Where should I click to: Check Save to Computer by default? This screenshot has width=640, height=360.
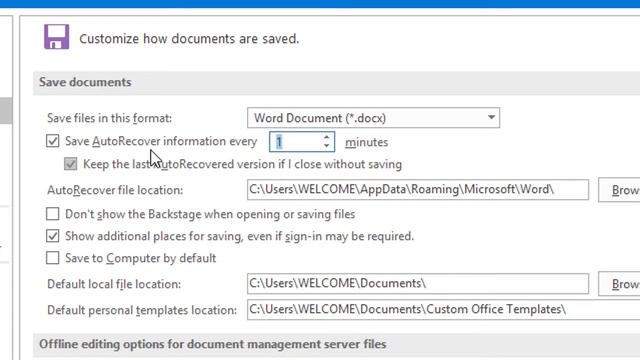pos(53,258)
